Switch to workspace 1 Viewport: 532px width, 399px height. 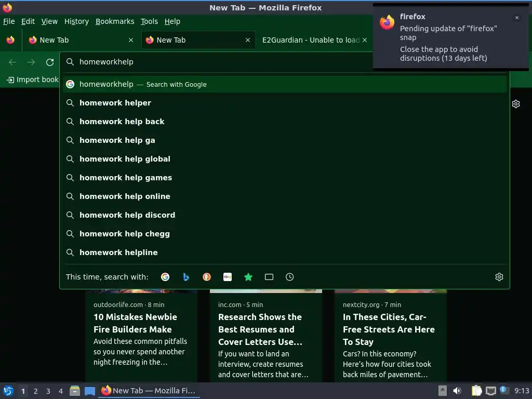23,391
